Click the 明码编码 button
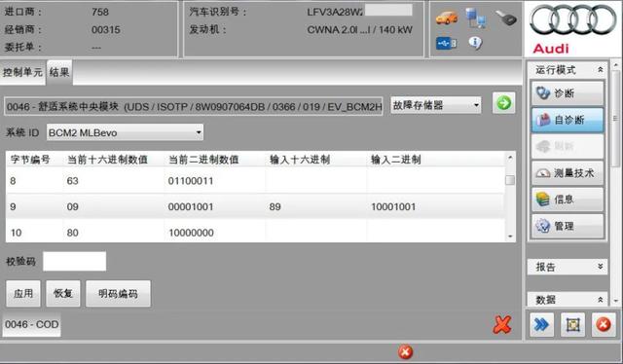 tap(118, 294)
